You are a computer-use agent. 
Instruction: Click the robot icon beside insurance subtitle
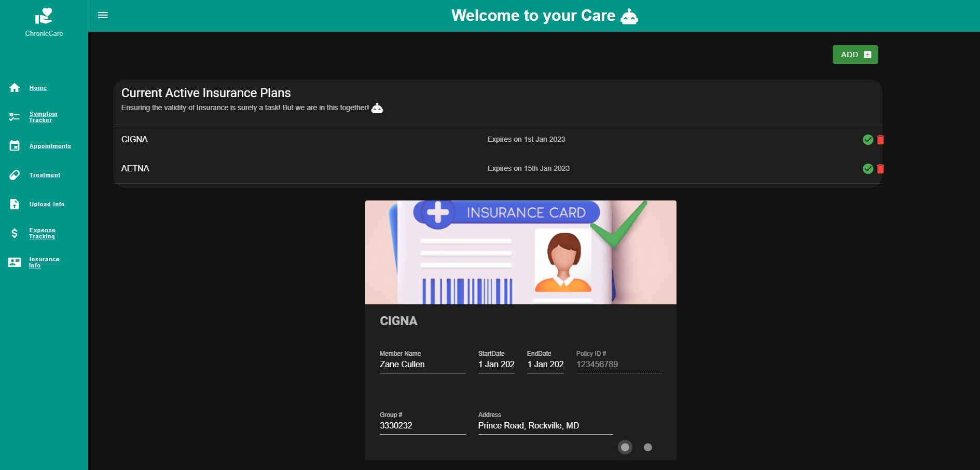coord(377,108)
